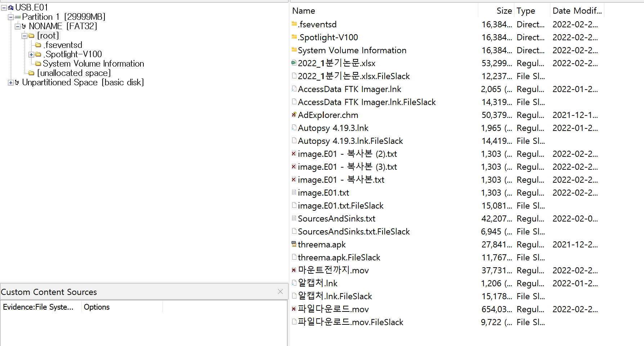Collapse the USB.E01 tree node
Image resolution: width=644 pixels, height=346 pixels.
point(4,8)
